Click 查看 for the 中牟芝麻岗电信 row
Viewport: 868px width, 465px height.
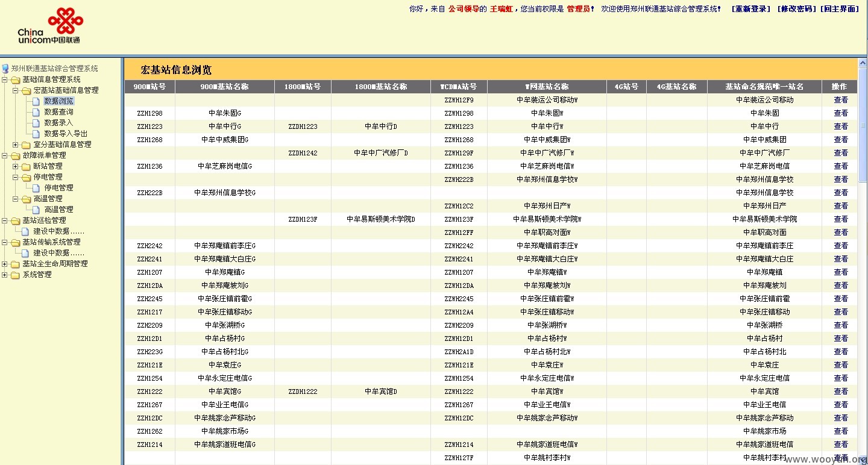click(840, 166)
